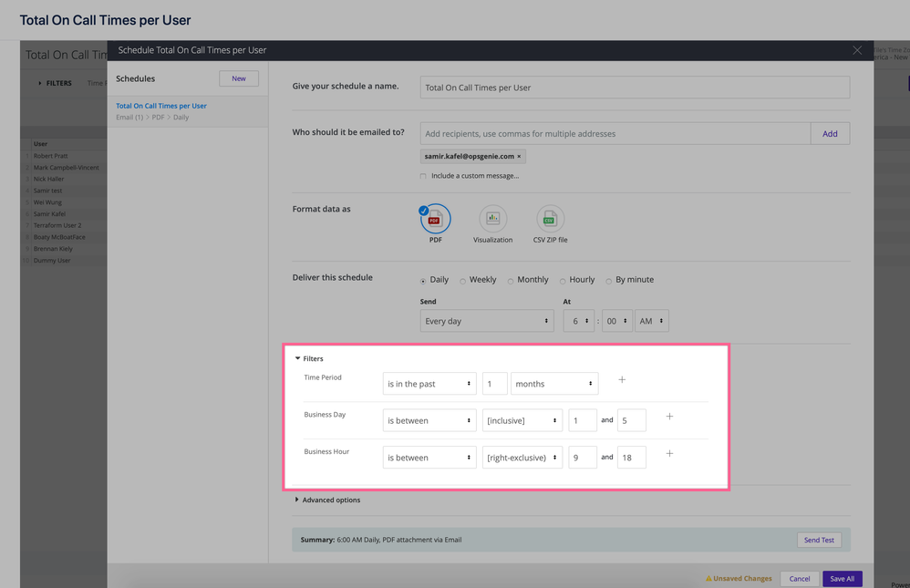The image size is (910, 588).
Task: Click the Summary delivery text
Action: point(381,540)
